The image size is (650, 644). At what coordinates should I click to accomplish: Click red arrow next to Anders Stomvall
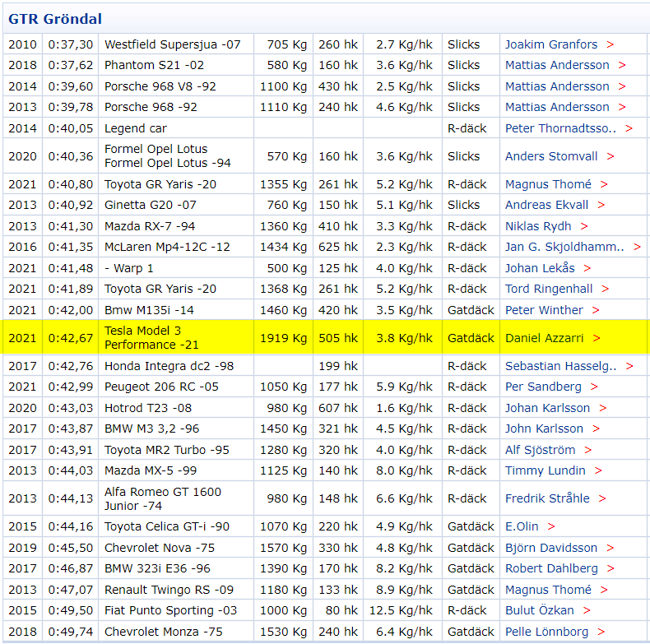tap(611, 156)
